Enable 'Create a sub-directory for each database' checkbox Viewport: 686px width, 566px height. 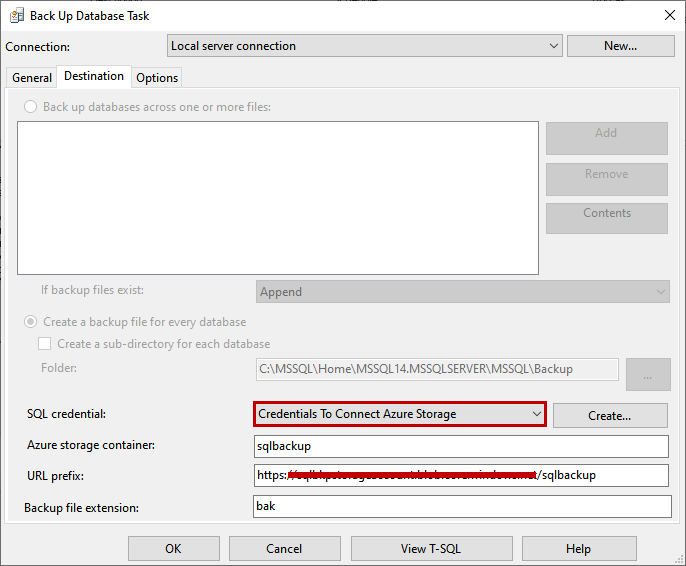[45, 344]
